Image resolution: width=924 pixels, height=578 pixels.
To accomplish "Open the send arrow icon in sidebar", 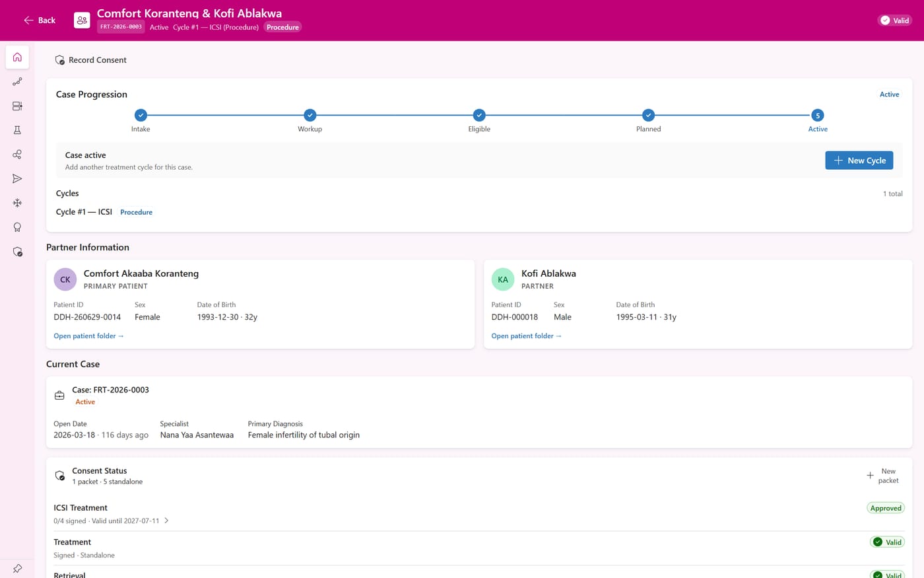I will [x=17, y=179].
